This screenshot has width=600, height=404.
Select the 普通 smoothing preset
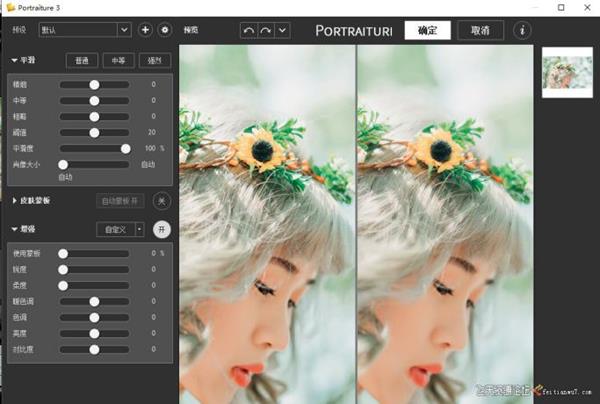83,61
